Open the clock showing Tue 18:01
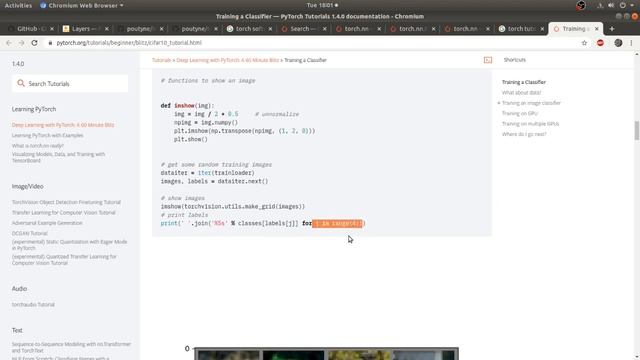This screenshot has height=360, width=640. [x=322, y=5]
